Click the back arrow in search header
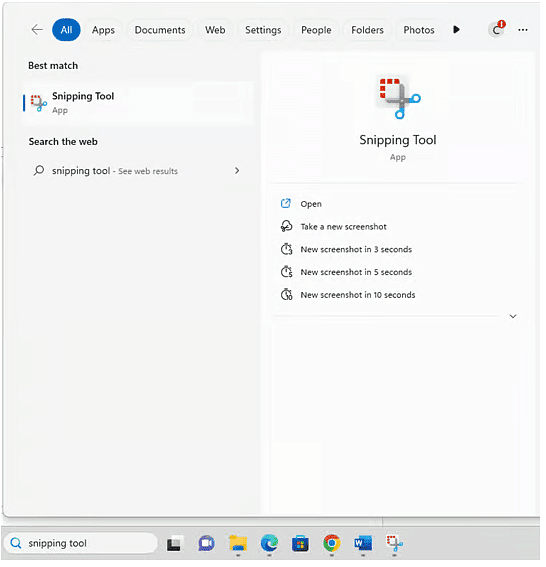This screenshot has width=546, height=567. pos(37,30)
